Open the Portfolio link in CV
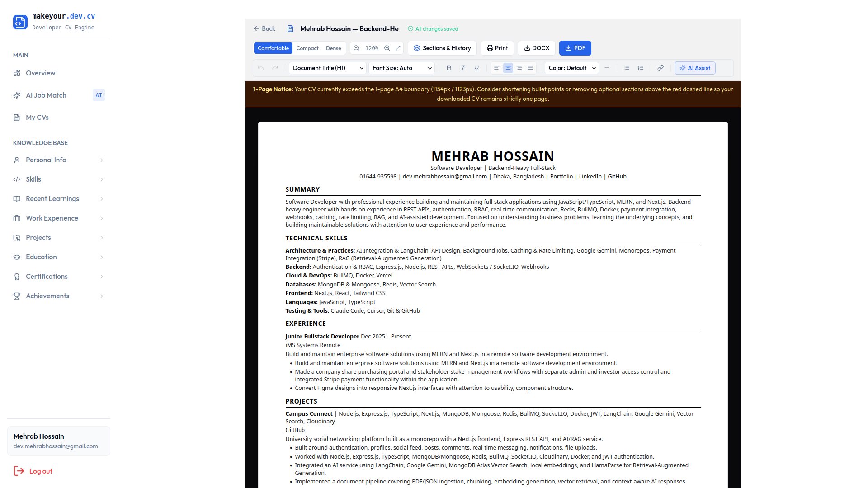This screenshot has width=868, height=488. coord(561,177)
